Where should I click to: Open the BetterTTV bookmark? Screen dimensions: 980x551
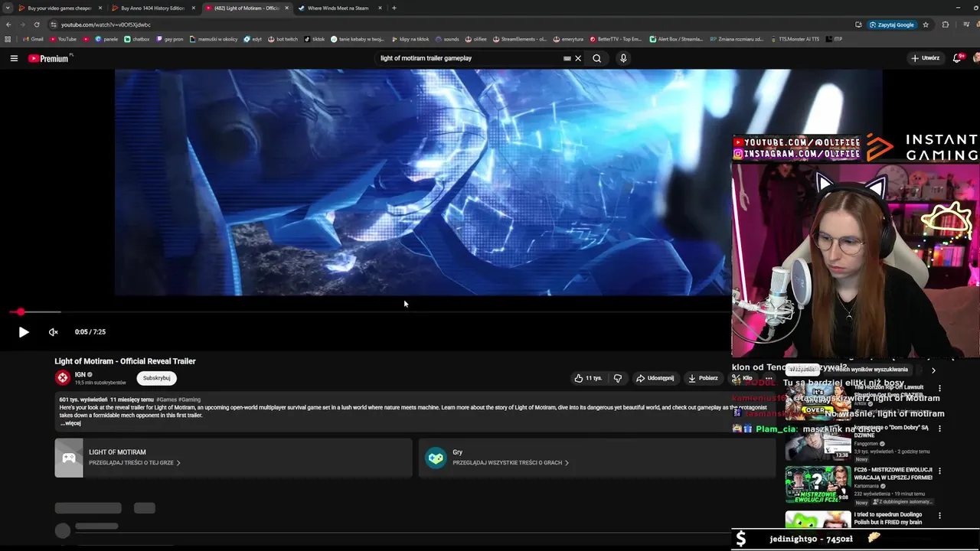coord(616,39)
